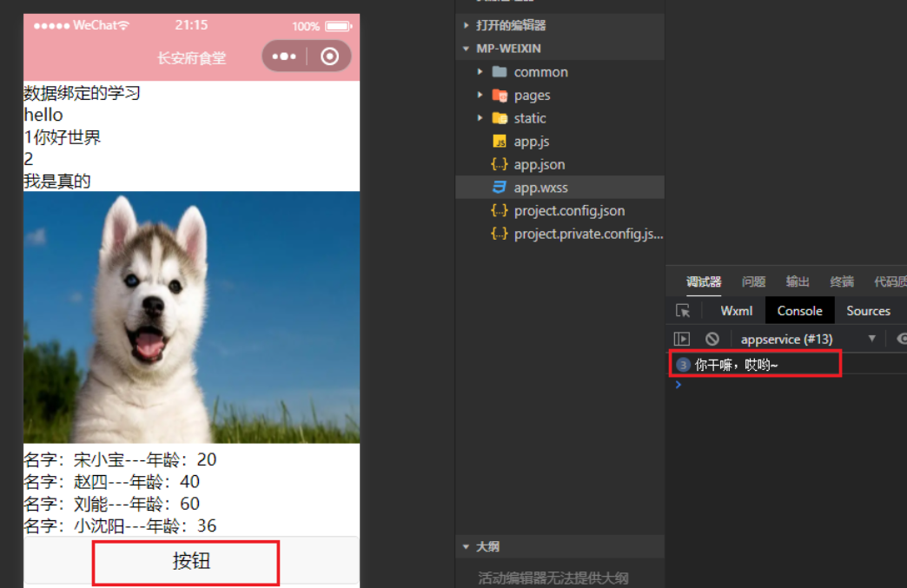Image resolution: width=907 pixels, height=588 pixels.
Task: Click the message count badge 3
Action: click(x=683, y=365)
